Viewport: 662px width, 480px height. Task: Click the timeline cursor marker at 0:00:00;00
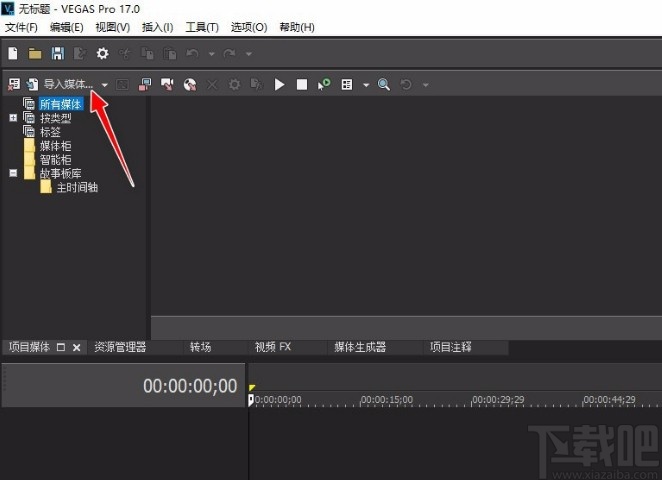(x=251, y=400)
